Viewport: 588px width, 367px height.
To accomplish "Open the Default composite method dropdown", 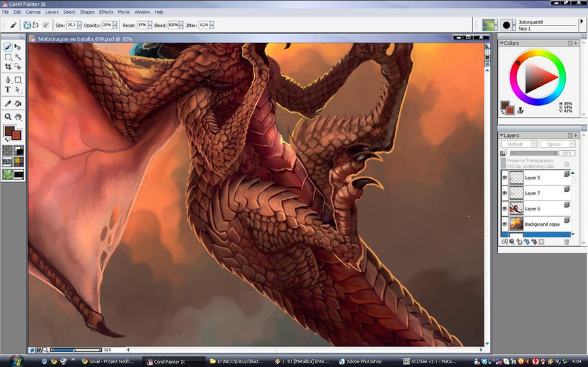I will point(519,144).
